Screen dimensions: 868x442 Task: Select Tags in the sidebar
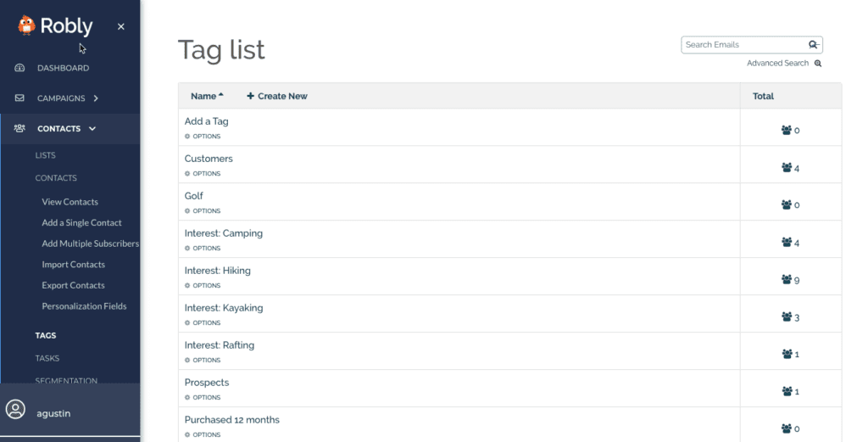[46, 336]
